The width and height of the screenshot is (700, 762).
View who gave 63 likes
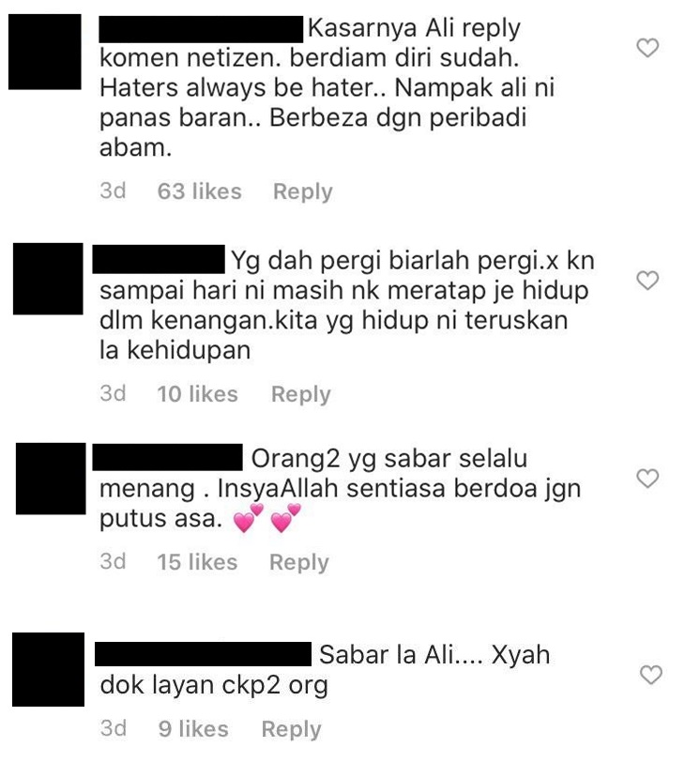click(199, 191)
